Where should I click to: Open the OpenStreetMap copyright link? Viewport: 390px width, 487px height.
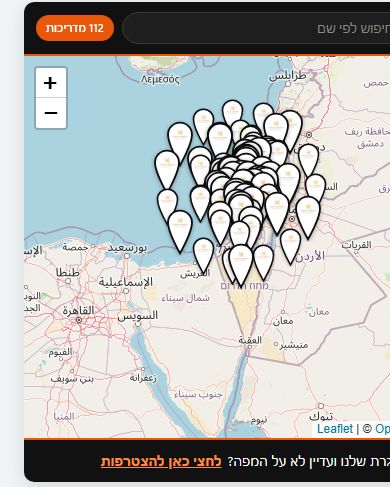382,429
